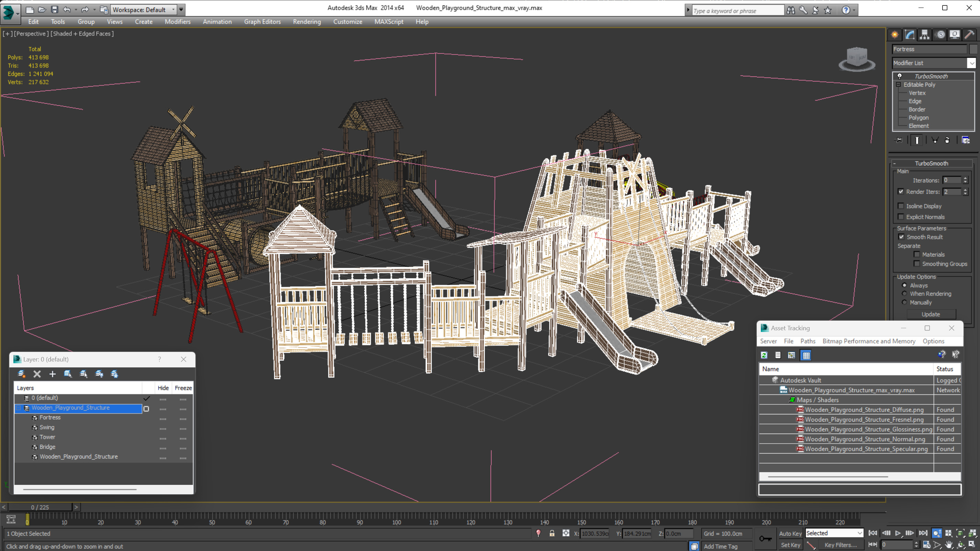Viewport: 980px width, 551px height.
Task: Click the ViewCube in viewport
Action: coord(857,59)
